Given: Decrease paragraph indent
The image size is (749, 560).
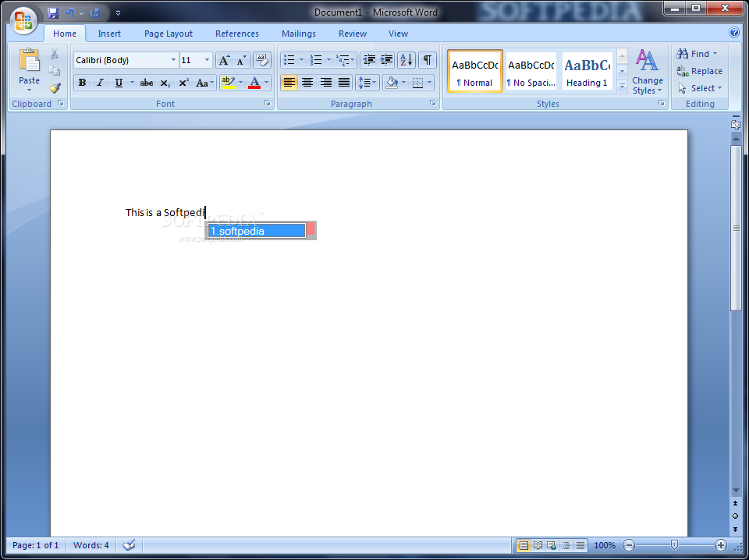Looking at the screenshot, I should 369,60.
